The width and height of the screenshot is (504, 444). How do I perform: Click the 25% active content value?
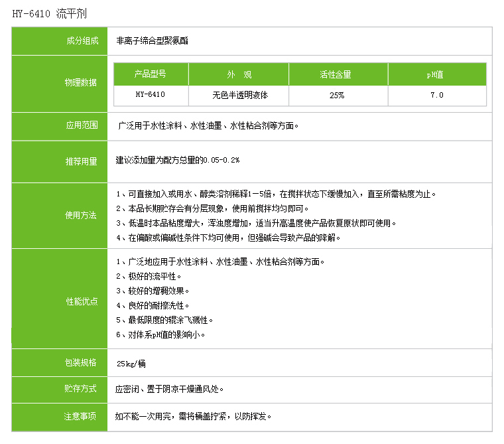point(336,96)
